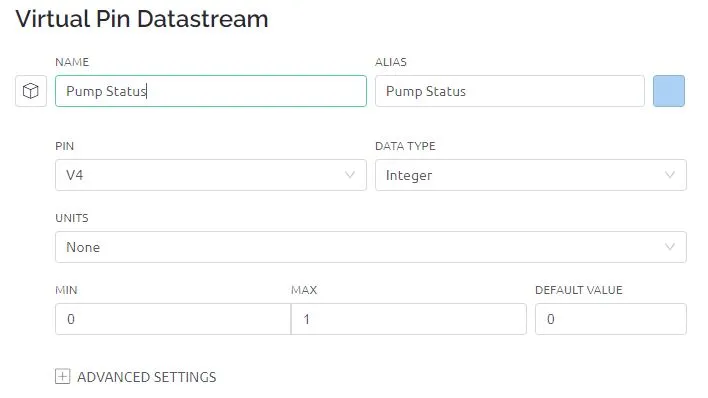Click the Virtual Pin Datastream heading
The width and height of the screenshot is (708, 398).
coord(142,19)
